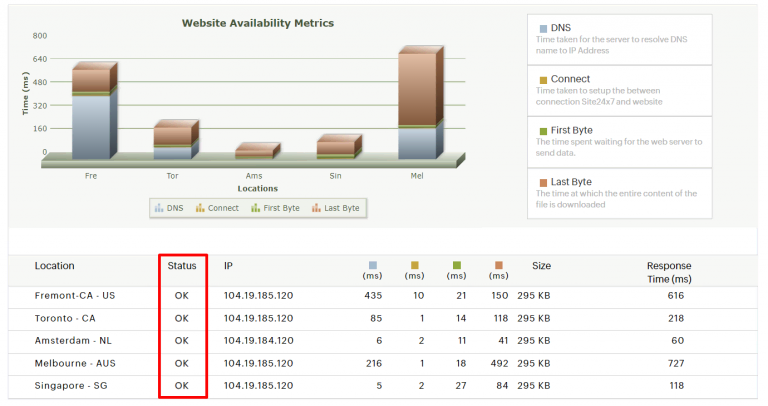Click DNS value 216 in Melbourne row

pyautogui.click(x=374, y=363)
